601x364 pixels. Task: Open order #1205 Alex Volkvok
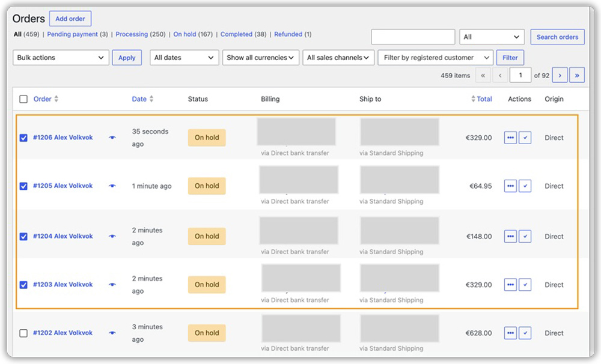point(63,186)
